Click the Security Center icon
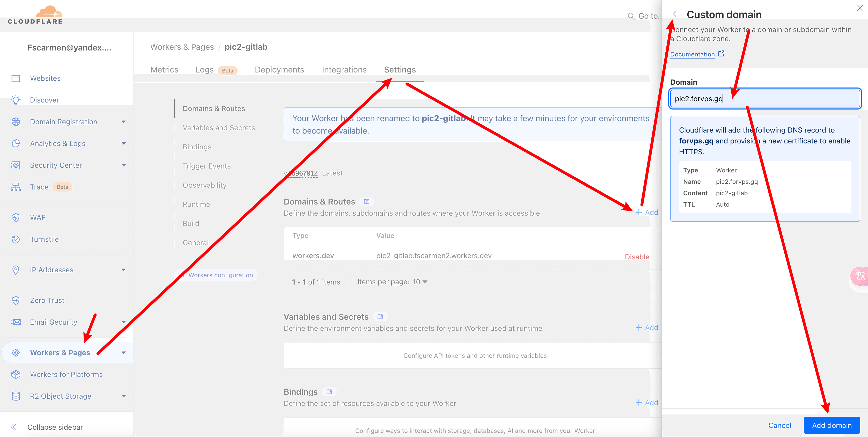The width and height of the screenshot is (868, 437). (16, 165)
